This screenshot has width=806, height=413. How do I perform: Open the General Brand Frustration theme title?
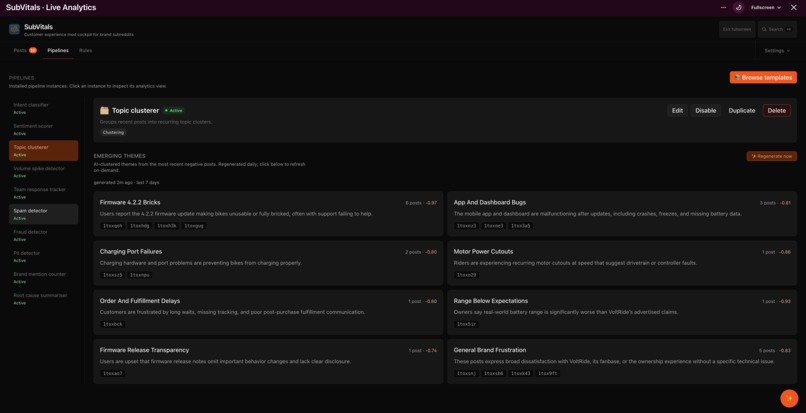(x=490, y=350)
